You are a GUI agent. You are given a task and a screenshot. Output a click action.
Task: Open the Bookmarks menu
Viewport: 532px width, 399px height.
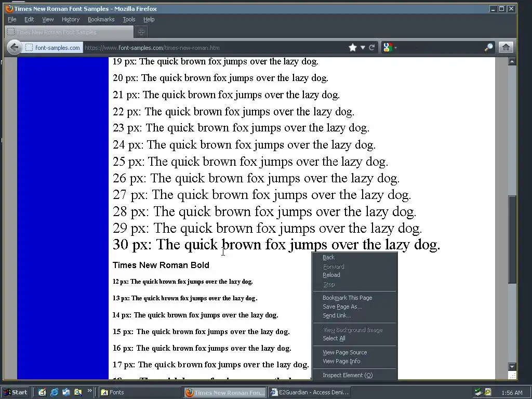(x=101, y=19)
